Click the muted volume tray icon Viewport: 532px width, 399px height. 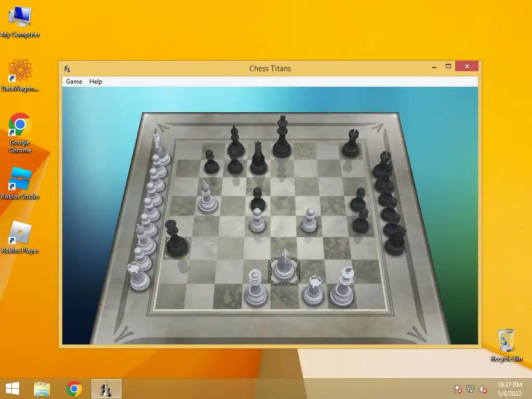pyautogui.click(x=483, y=389)
